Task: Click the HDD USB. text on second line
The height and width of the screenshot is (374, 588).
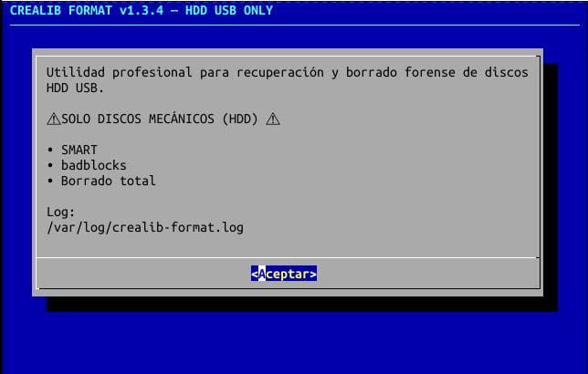Action: [76, 88]
